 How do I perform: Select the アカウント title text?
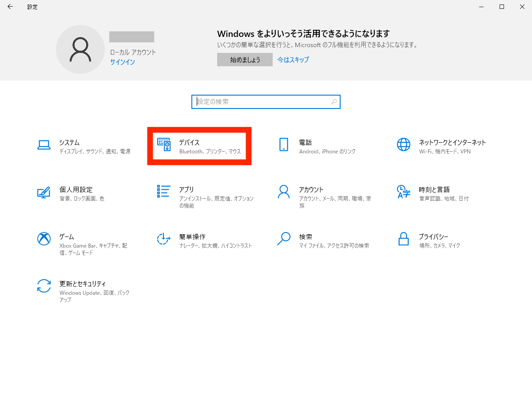pos(311,189)
